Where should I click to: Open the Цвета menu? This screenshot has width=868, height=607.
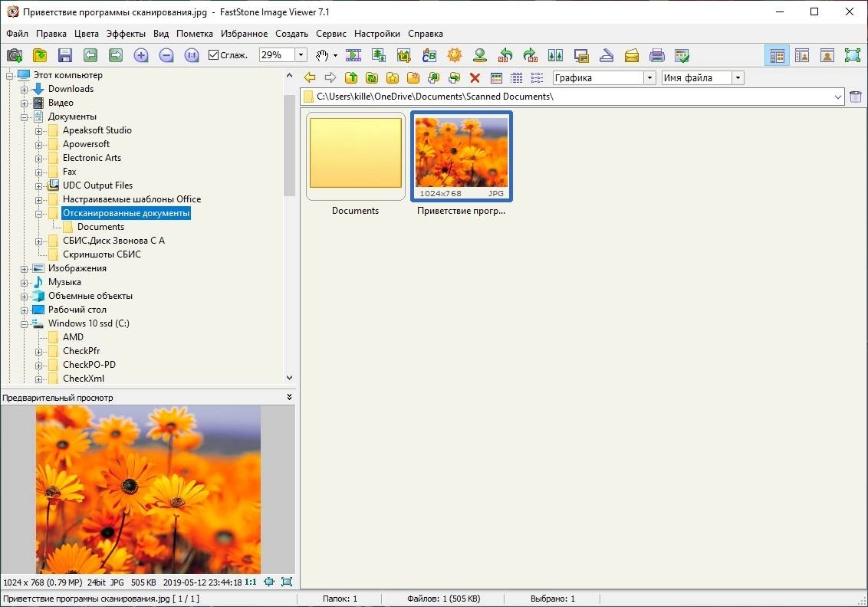coord(87,34)
